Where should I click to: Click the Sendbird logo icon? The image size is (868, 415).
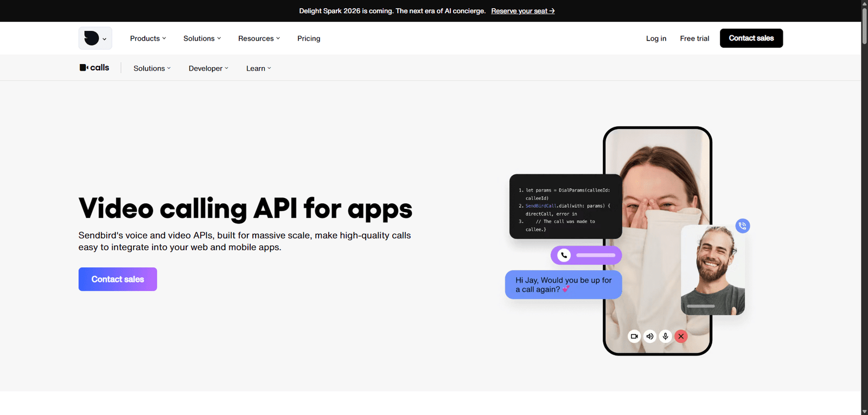coord(92,38)
